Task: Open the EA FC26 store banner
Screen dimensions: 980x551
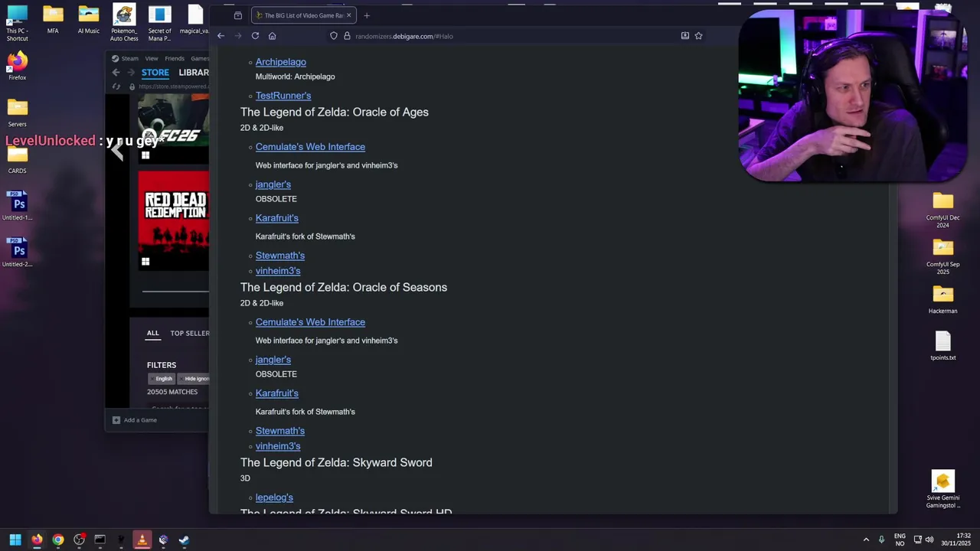Action: pos(174,129)
